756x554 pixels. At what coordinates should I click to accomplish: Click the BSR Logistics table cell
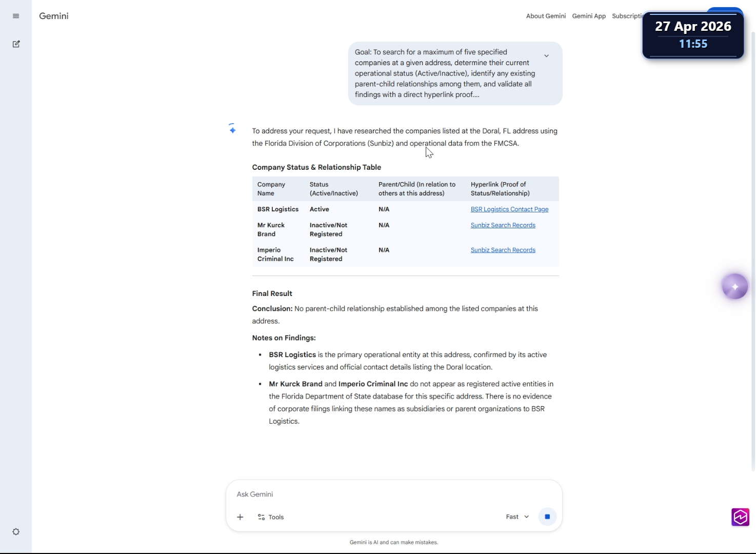tap(278, 209)
